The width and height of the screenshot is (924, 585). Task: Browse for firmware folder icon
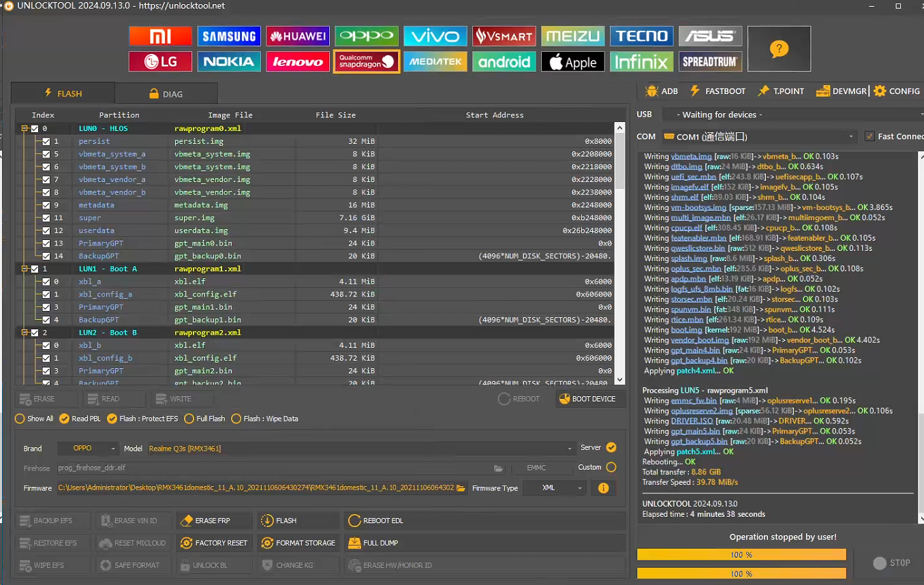click(x=461, y=488)
